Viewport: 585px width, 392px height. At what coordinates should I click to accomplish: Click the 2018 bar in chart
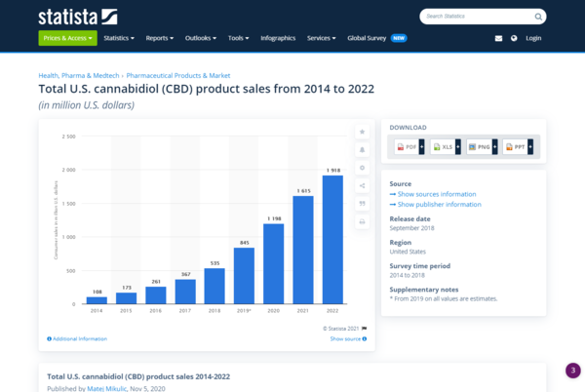click(214, 286)
